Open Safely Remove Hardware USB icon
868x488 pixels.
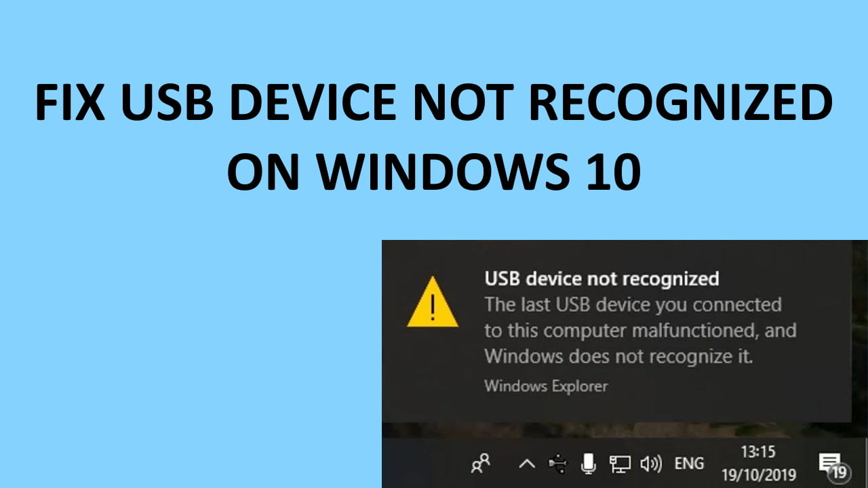pyautogui.click(x=558, y=464)
